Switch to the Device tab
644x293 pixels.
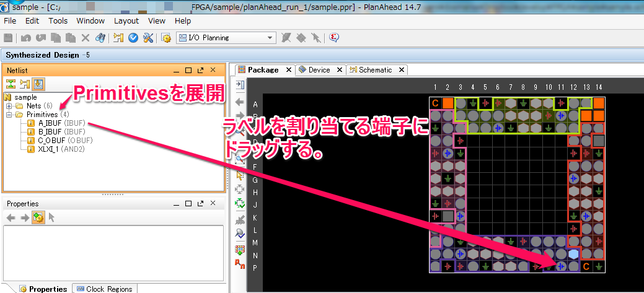[319, 70]
